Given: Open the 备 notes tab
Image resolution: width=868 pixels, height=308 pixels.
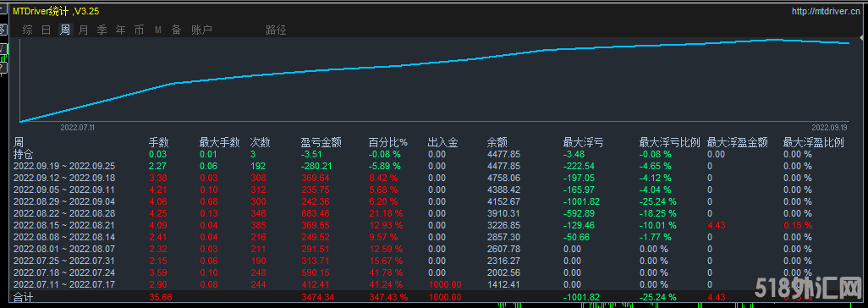Looking at the screenshot, I should coord(176,30).
